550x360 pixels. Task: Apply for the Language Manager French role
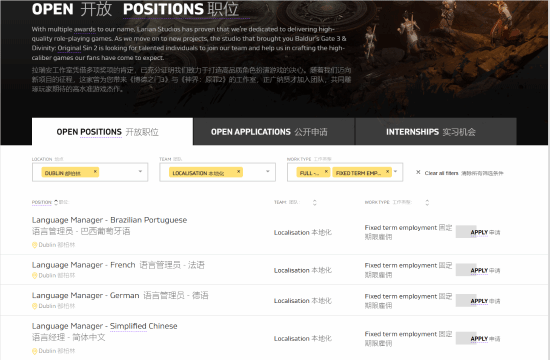point(479,270)
